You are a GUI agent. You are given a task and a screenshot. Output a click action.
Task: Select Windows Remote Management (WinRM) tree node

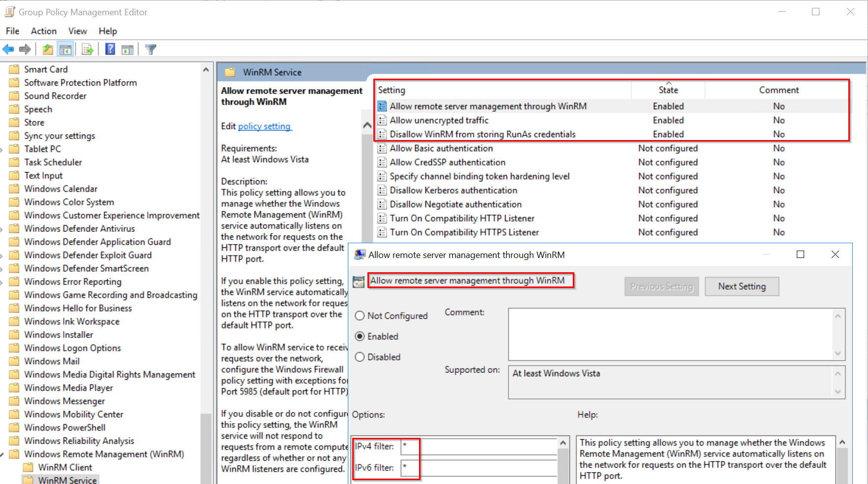pos(104,454)
